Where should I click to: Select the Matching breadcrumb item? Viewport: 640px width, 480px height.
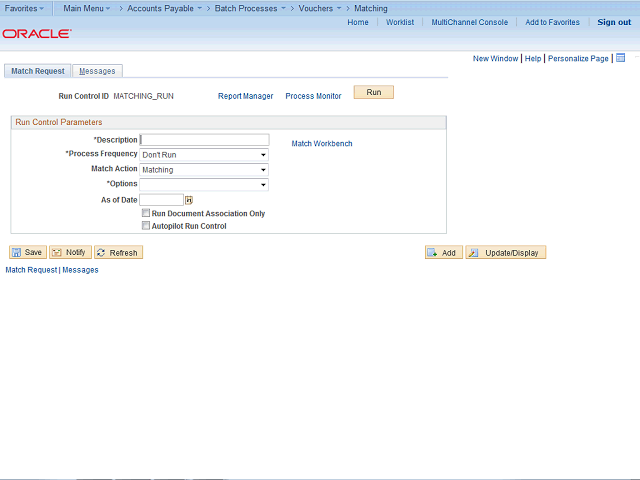click(371, 8)
